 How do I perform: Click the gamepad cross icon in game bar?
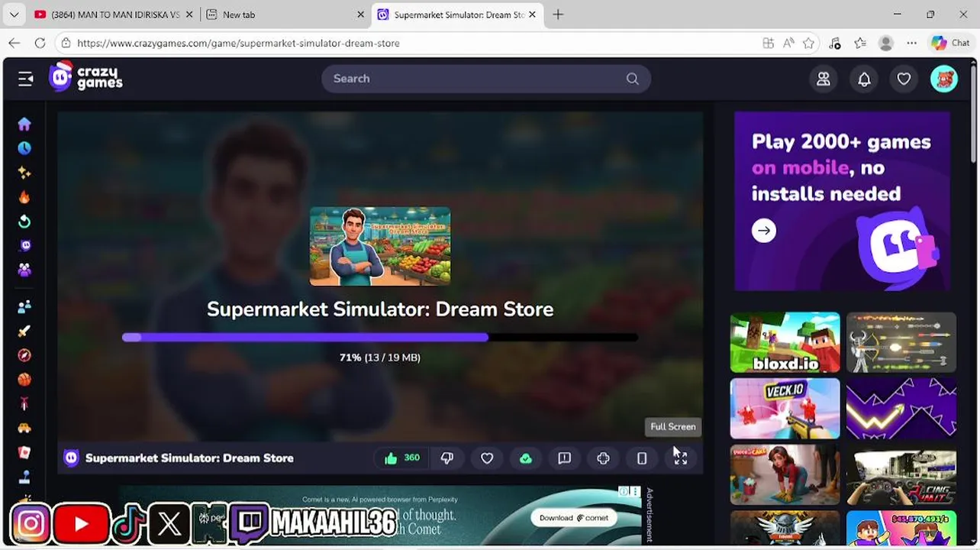(x=603, y=458)
